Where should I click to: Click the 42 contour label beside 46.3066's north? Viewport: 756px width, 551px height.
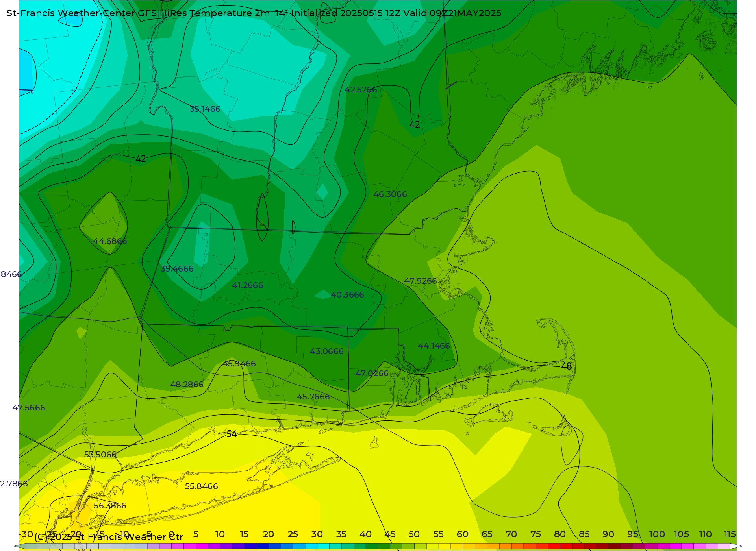[415, 125]
